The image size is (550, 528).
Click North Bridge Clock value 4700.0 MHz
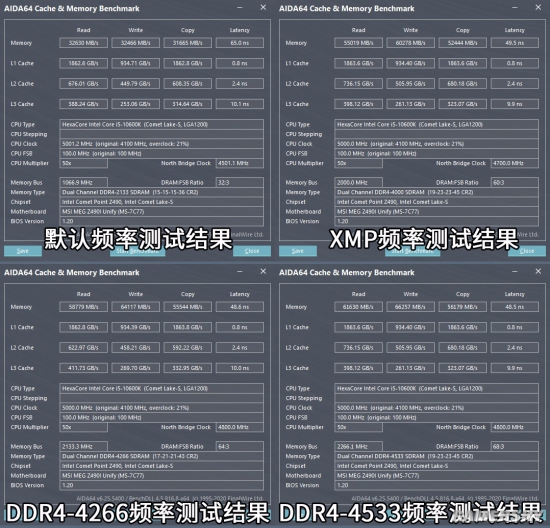[x=515, y=163]
